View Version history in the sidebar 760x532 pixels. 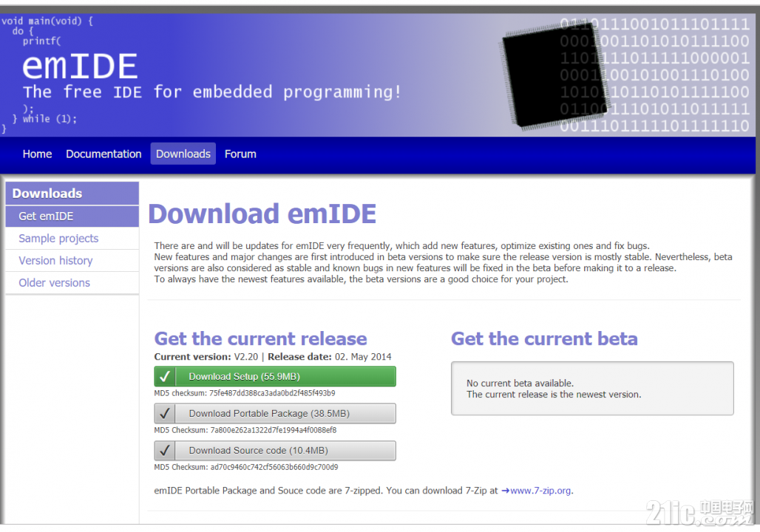pos(72,261)
